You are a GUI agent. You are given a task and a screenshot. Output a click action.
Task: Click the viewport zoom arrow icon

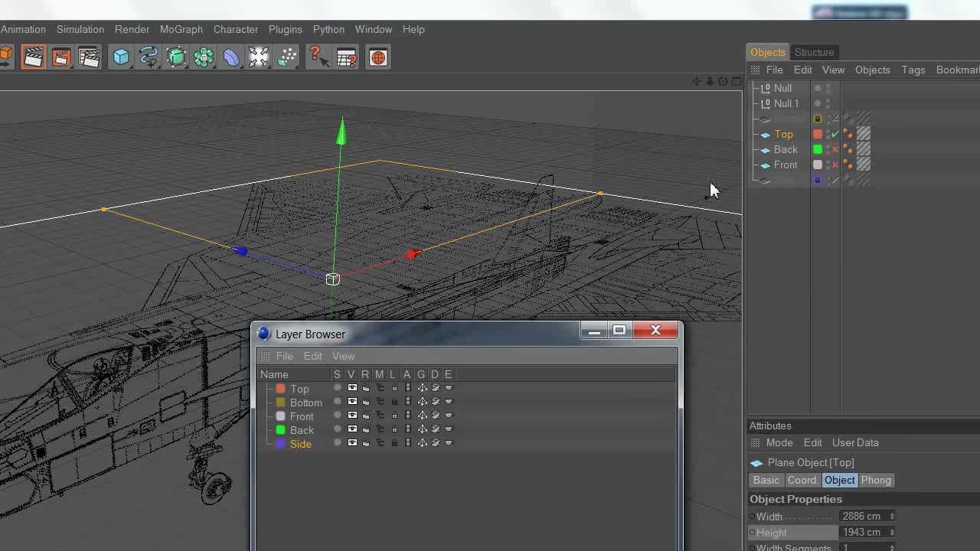click(x=710, y=81)
